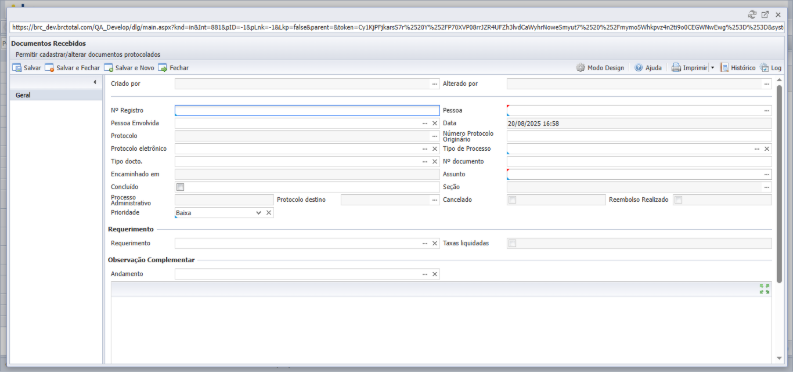Open Alterado por lookup ellipsis

click(767, 84)
